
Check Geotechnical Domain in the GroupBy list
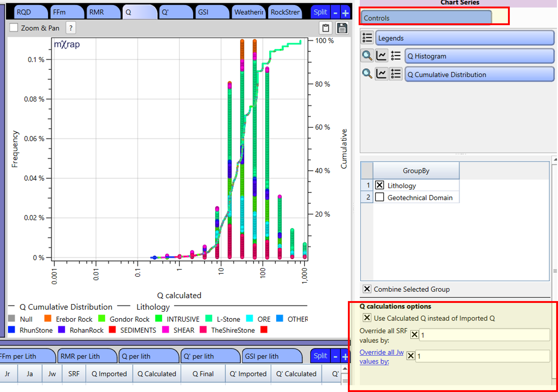(379, 197)
